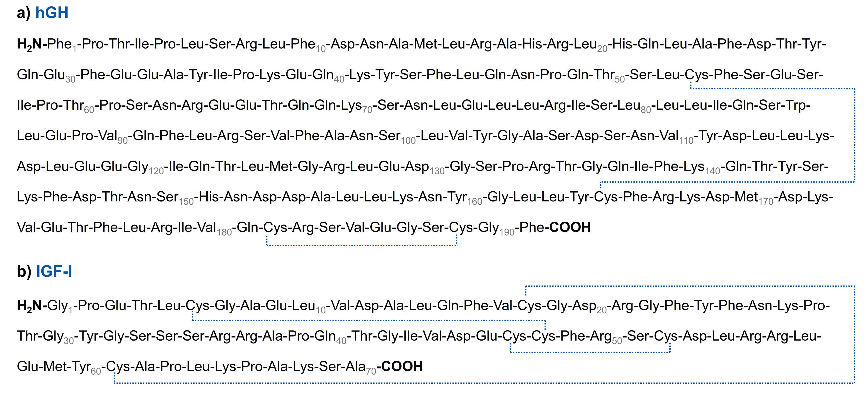
Task: Click the blue 'hGH' heading
Action: pyautogui.click(x=52, y=13)
